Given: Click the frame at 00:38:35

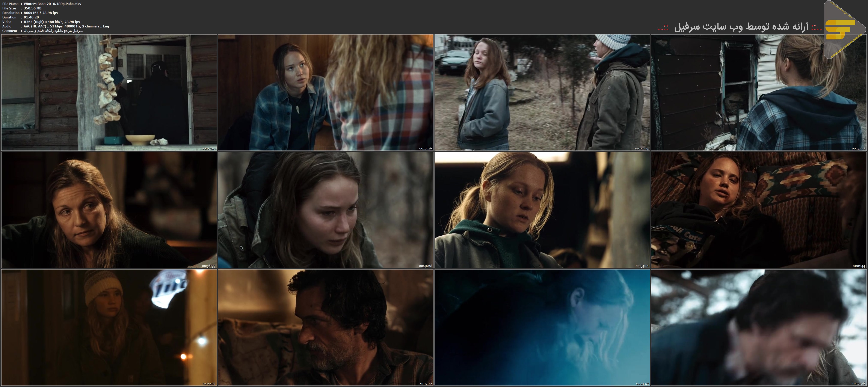Looking at the screenshot, I should (x=109, y=210).
